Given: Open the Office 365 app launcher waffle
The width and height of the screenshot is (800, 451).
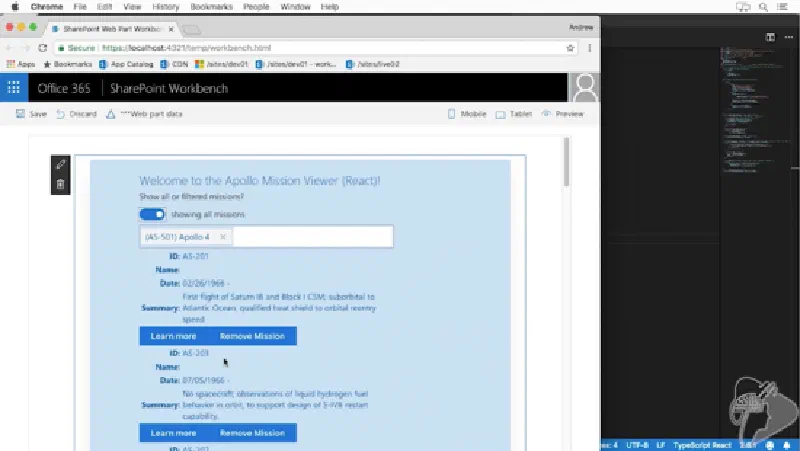Looking at the screenshot, I should (x=14, y=88).
